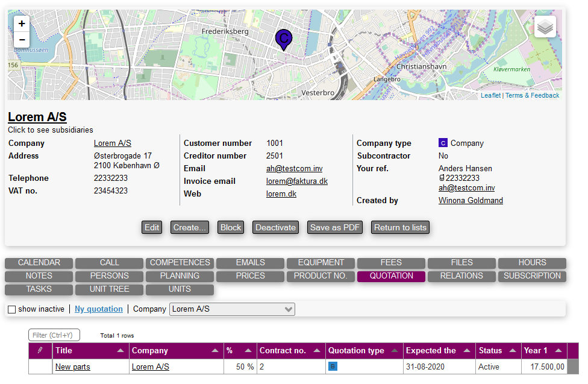The width and height of the screenshot is (588, 384).
Task: Click the purple C map marker
Action: click(x=284, y=39)
